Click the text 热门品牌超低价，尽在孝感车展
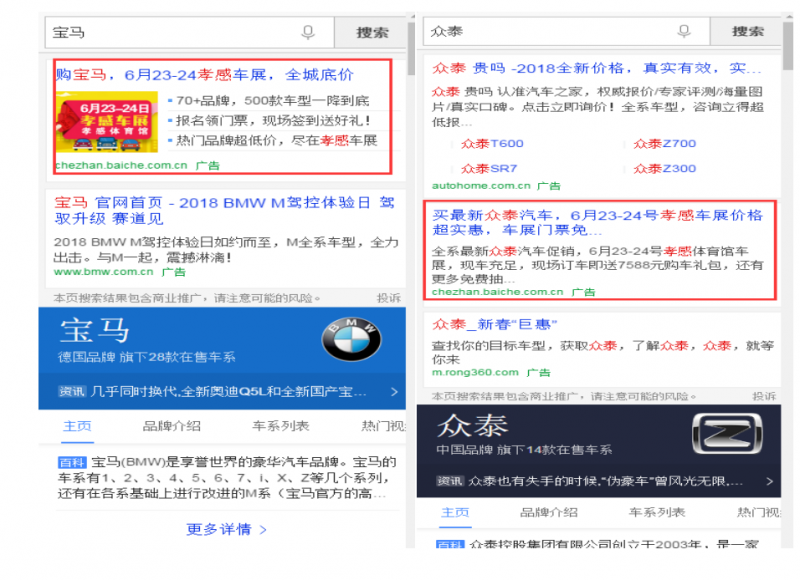The image size is (800, 580). pyautogui.click(x=277, y=140)
